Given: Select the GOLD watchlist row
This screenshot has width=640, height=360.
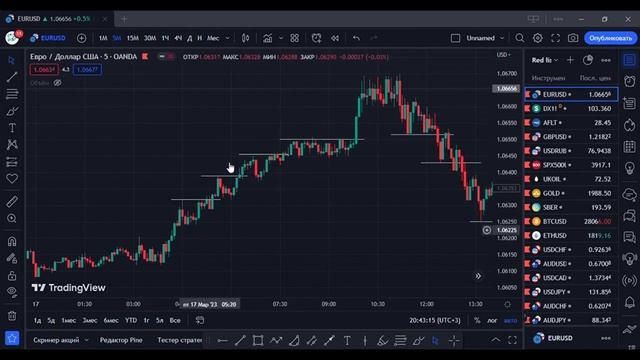Looking at the screenshot, I should 571,193.
